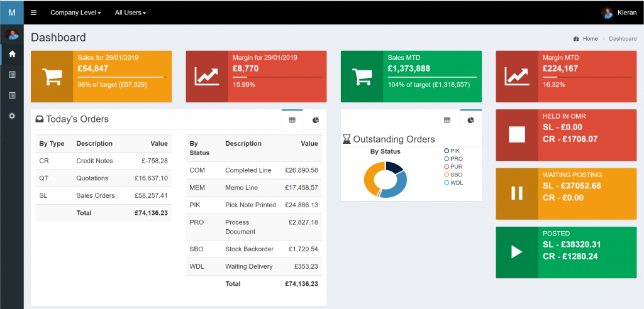Viewport: 644px width, 309px height.
Task: Click the By Status column header in table
Action: click(199, 148)
